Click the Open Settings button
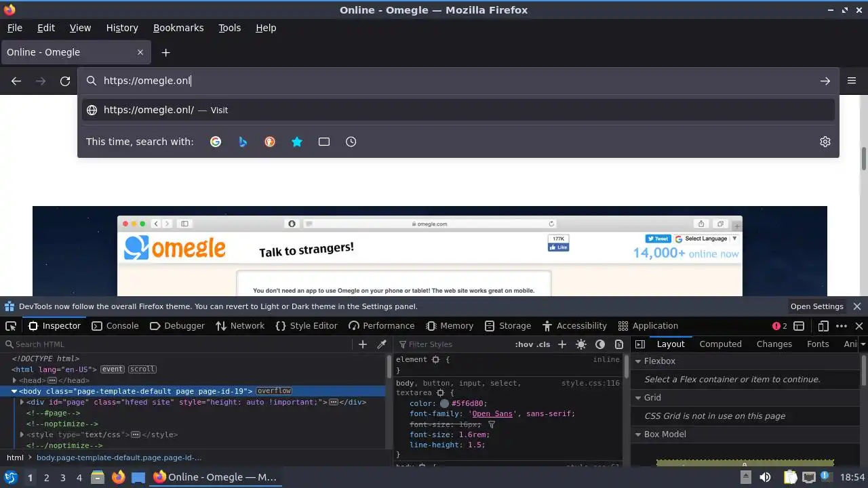868x488 pixels. [x=817, y=306]
